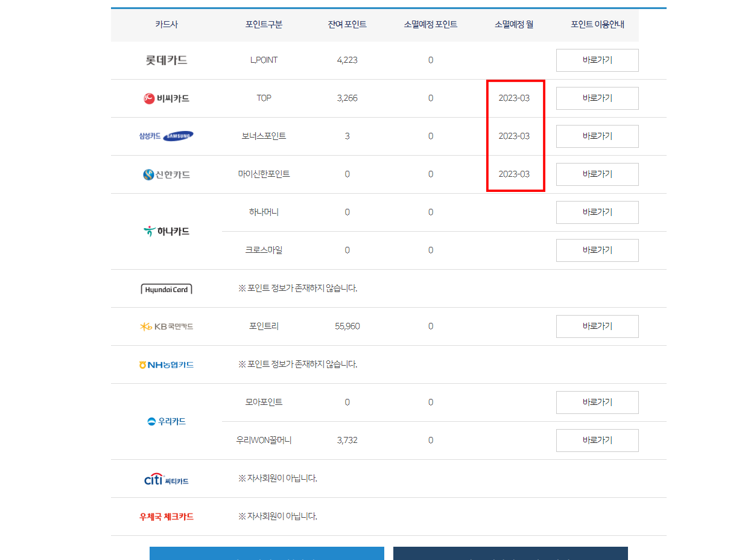
Task: Select the L.POINT point type cell
Action: point(264,60)
